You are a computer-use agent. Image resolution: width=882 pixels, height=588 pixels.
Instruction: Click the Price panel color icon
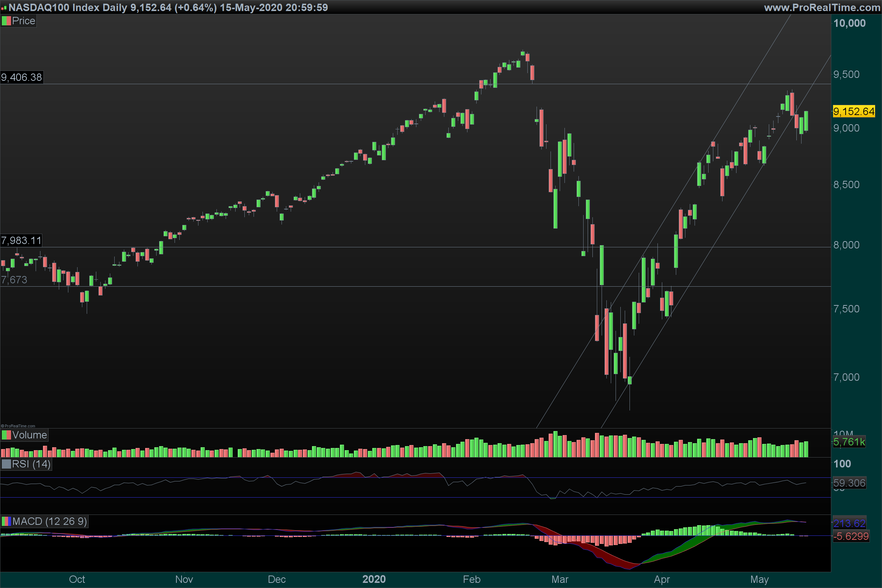pyautogui.click(x=6, y=21)
